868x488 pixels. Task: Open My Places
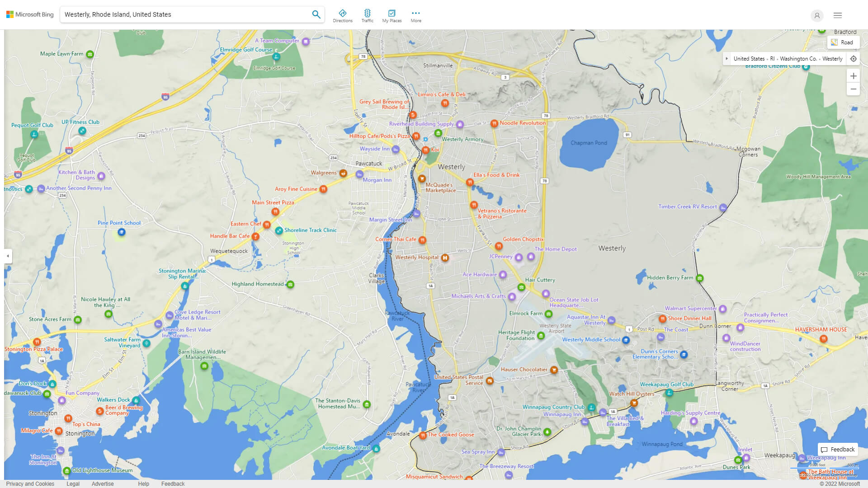click(x=392, y=14)
